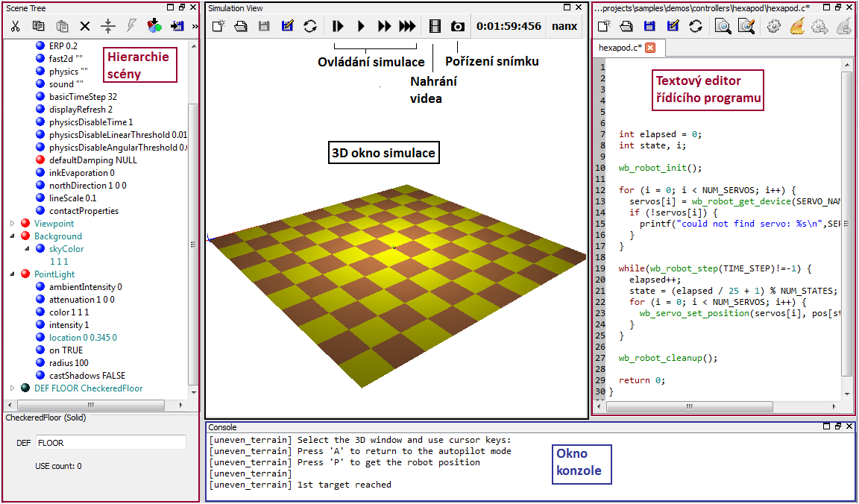
Task: Click the Cut scissors icon in Scene Tree
Action: (x=15, y=26)
